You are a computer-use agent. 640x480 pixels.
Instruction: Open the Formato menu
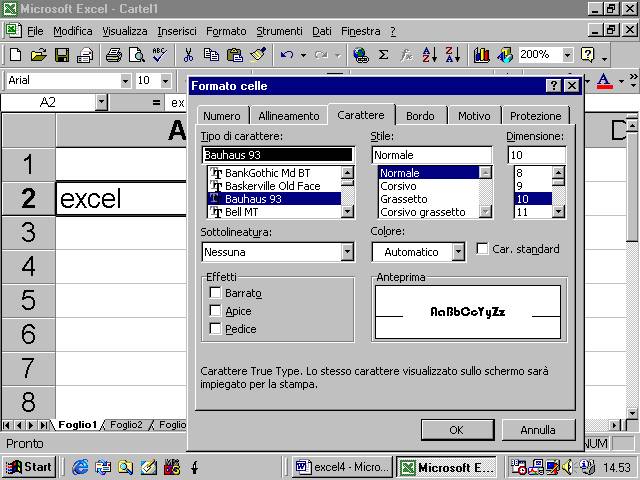tap(226, 31)
